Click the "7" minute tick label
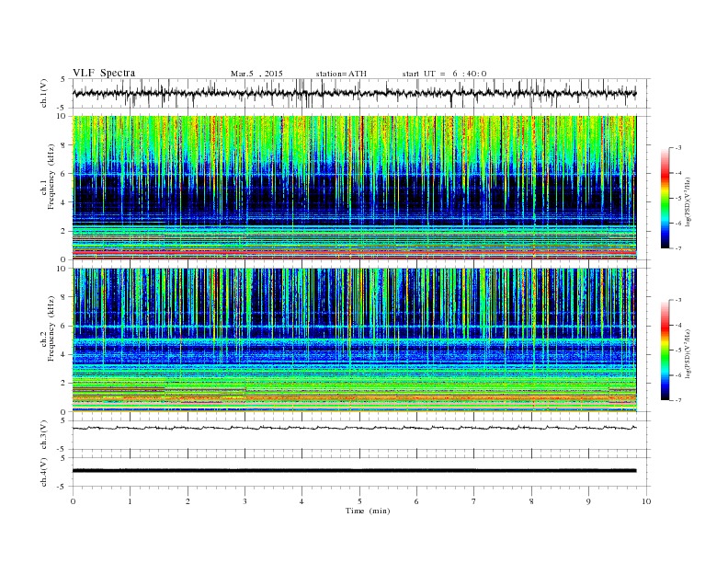728x563 pixels. tap(474, 501)
